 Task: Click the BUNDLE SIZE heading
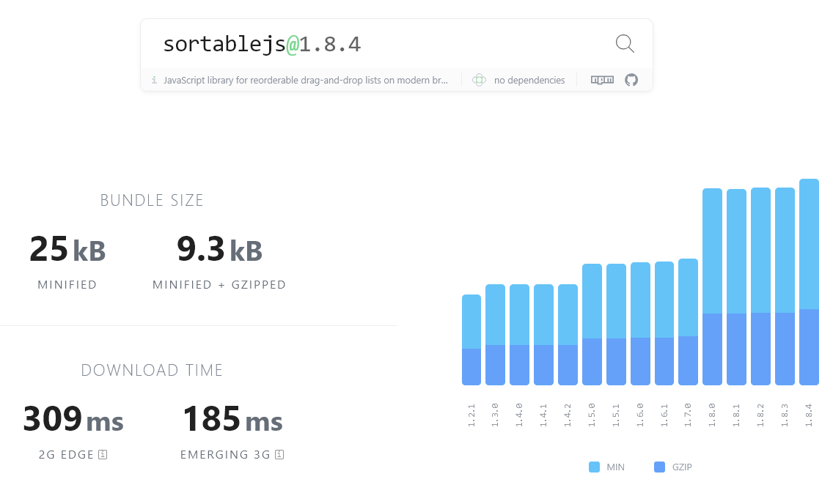[x=152, y=201]
